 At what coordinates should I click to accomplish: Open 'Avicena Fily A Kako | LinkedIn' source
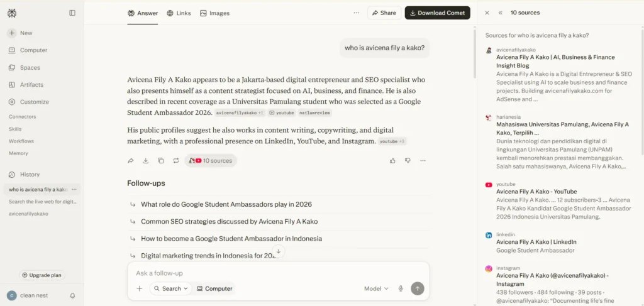(x=536, y=242)
